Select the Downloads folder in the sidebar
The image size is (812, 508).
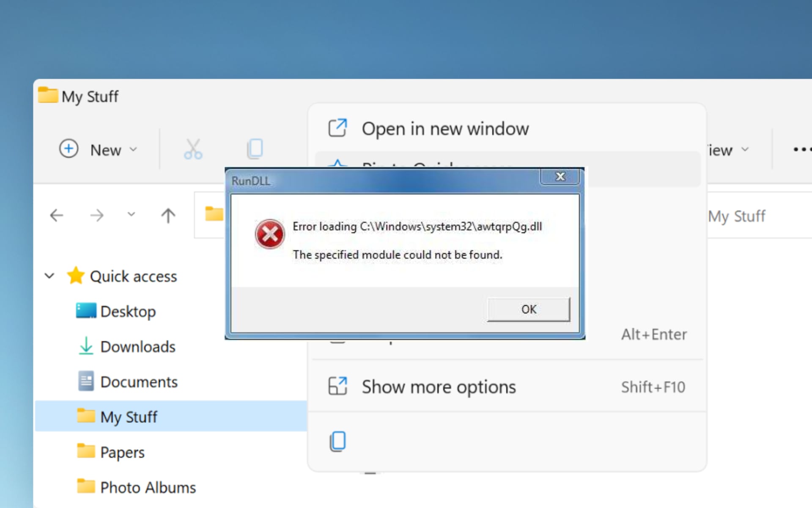tap(137, 346)
